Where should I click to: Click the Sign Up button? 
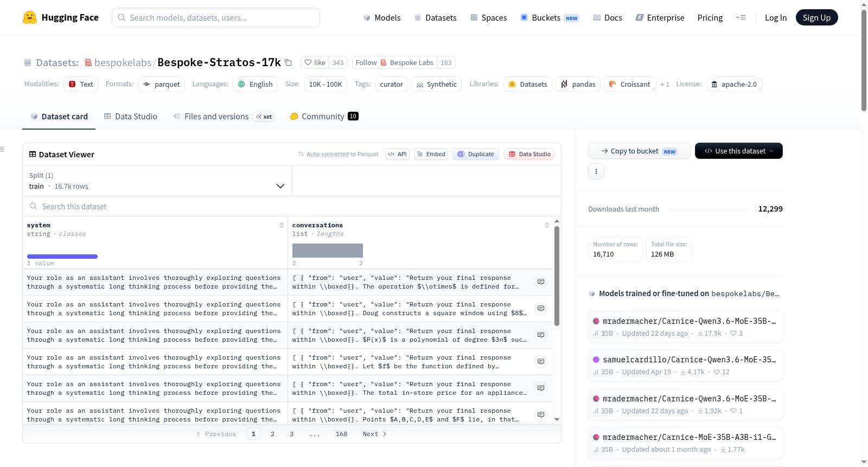[x=816, y=17]
